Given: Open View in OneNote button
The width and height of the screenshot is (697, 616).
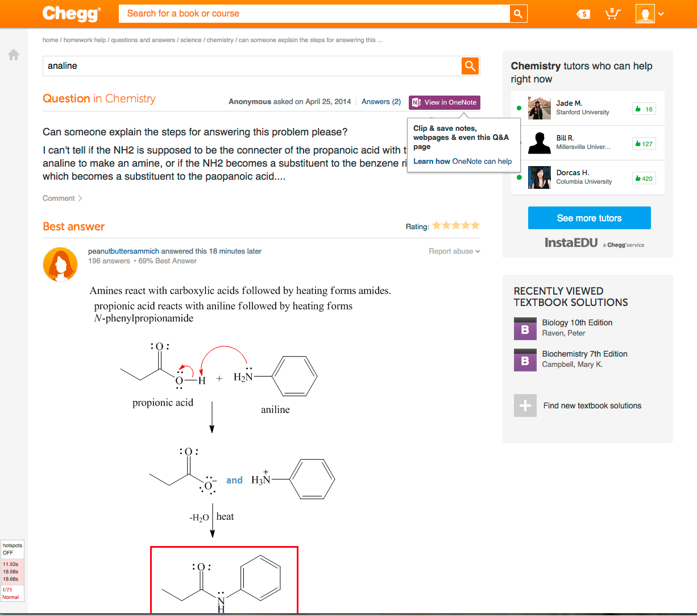Looking at the screenshot, I should (445, 102).
